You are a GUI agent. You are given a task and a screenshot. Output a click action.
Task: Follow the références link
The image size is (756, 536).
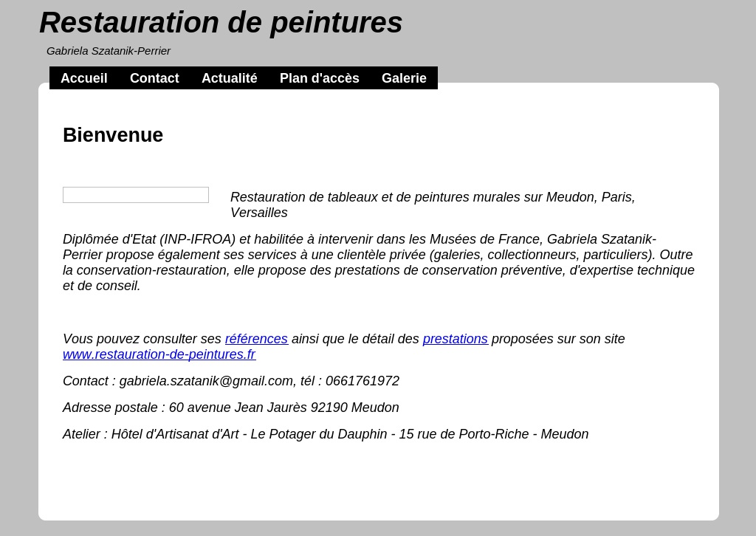coord(256,339)
